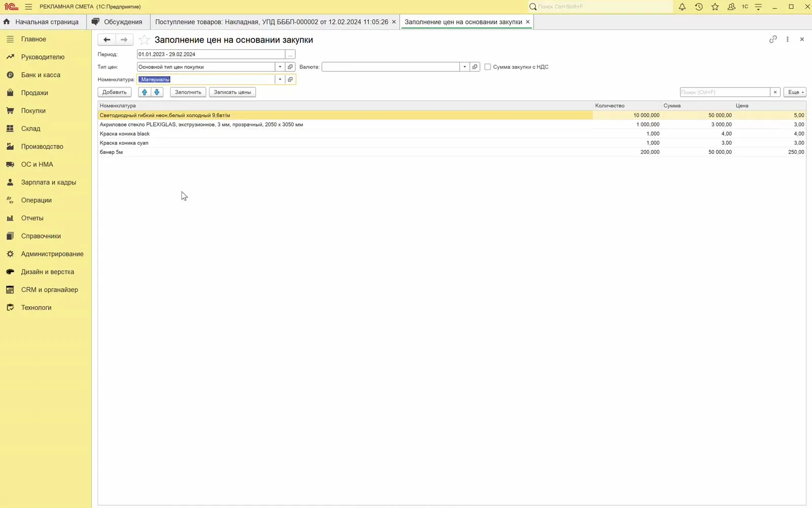
Task: Open the Валюта selected item card
Action: (x=475, y=67)
